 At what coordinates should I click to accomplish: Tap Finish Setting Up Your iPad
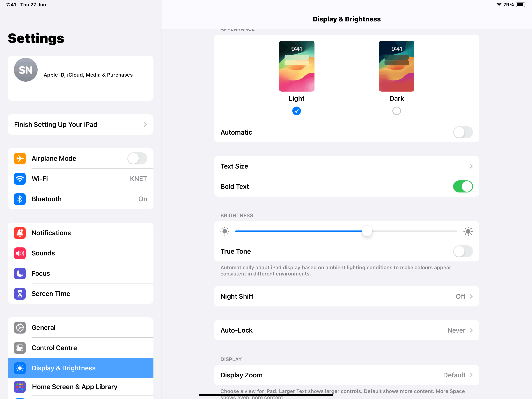(81, 124)
